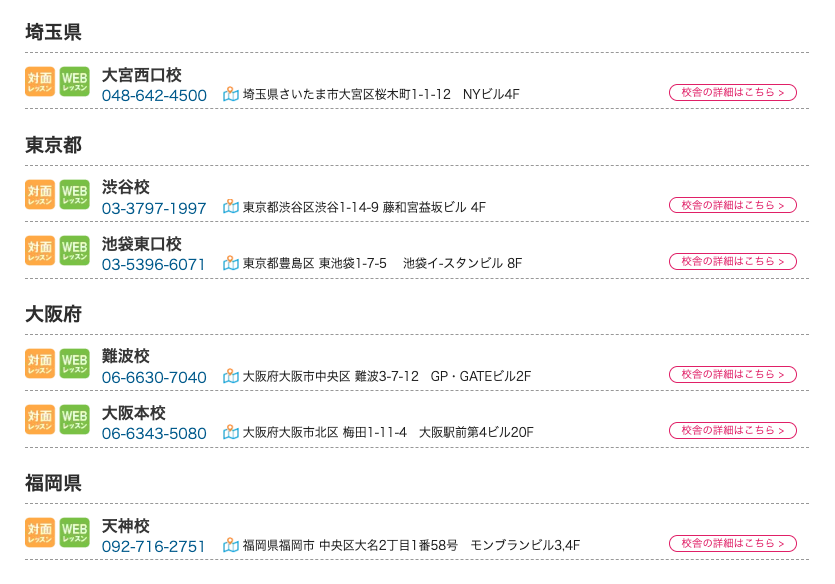Image resolution: width=835 pixels, height=584 pixels.
Task: Select the orange 対面レッスン badge for 天神校
Action: pyautogui.click(x=40, y=532)
